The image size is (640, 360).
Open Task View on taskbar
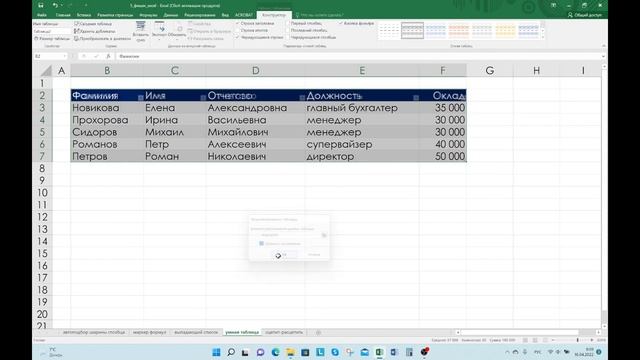click(x=245, y=352)
